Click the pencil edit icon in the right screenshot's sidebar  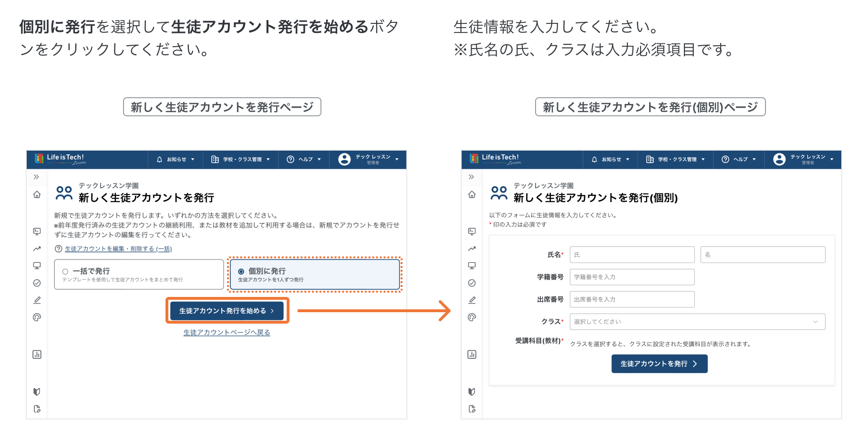[x=472, y=300]
